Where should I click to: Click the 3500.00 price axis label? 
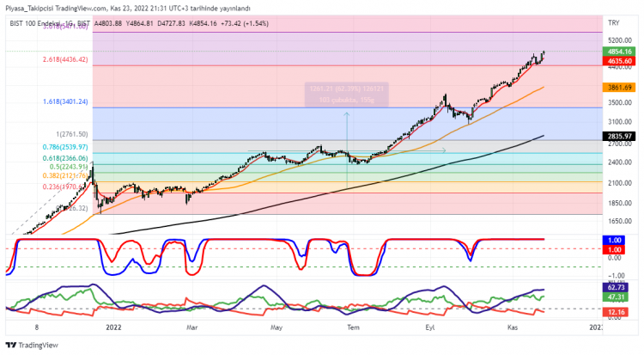coord(620,103)
